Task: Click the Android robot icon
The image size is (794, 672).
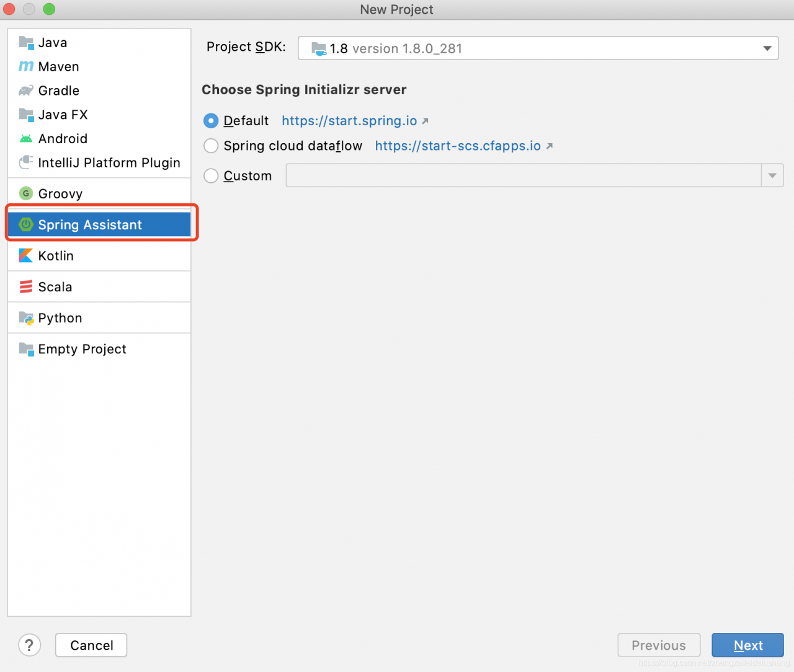Action: click(x=26, y=139)
